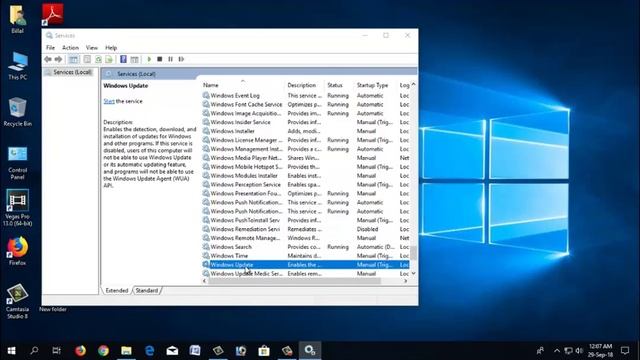Select the Windows Remote Management service
This screenshot has height=360, width=640.
pos(305,238)
